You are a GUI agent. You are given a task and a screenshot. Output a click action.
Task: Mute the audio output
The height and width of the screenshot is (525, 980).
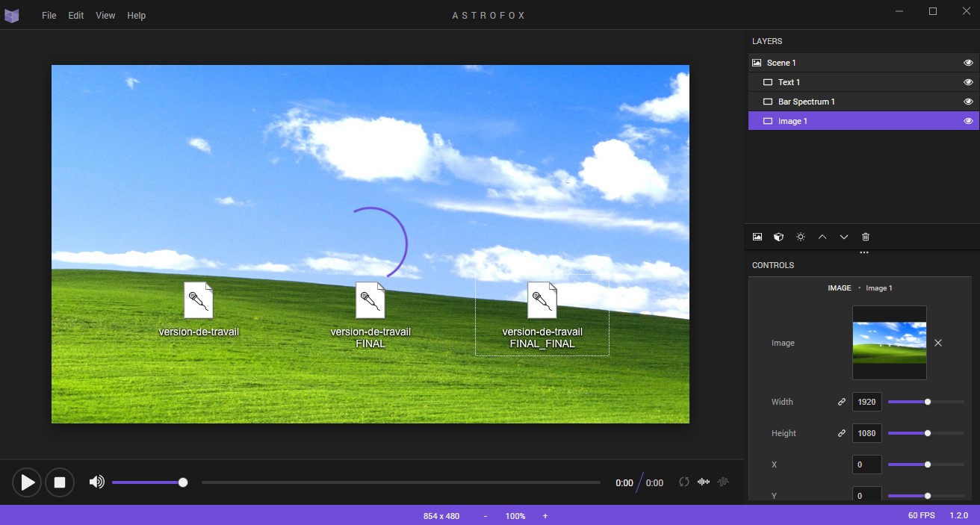[96, 482]
